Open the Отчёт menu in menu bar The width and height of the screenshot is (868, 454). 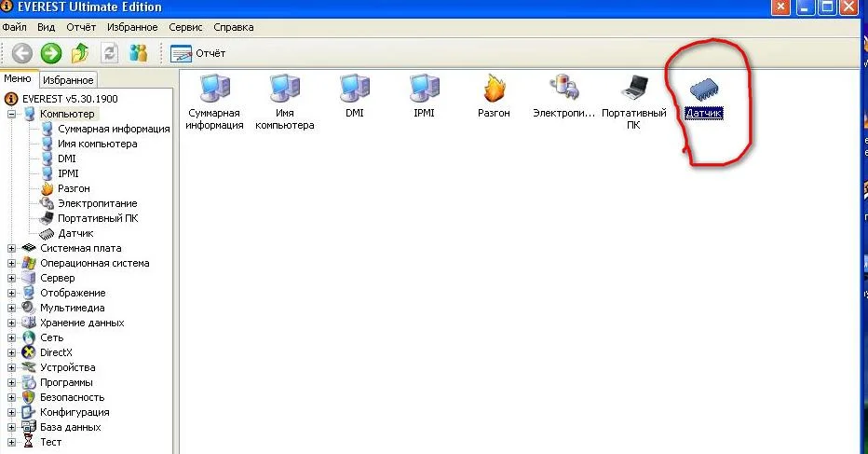pos(81,27)
